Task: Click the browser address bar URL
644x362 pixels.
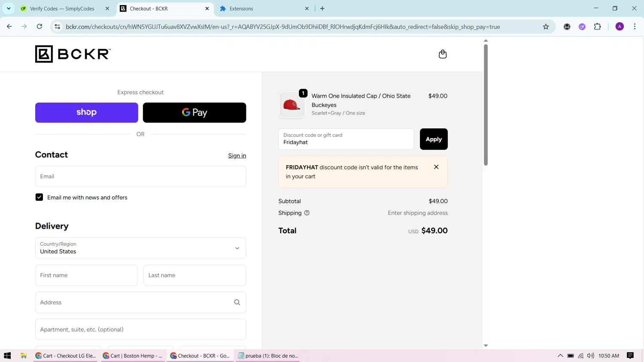Action: 283,27
